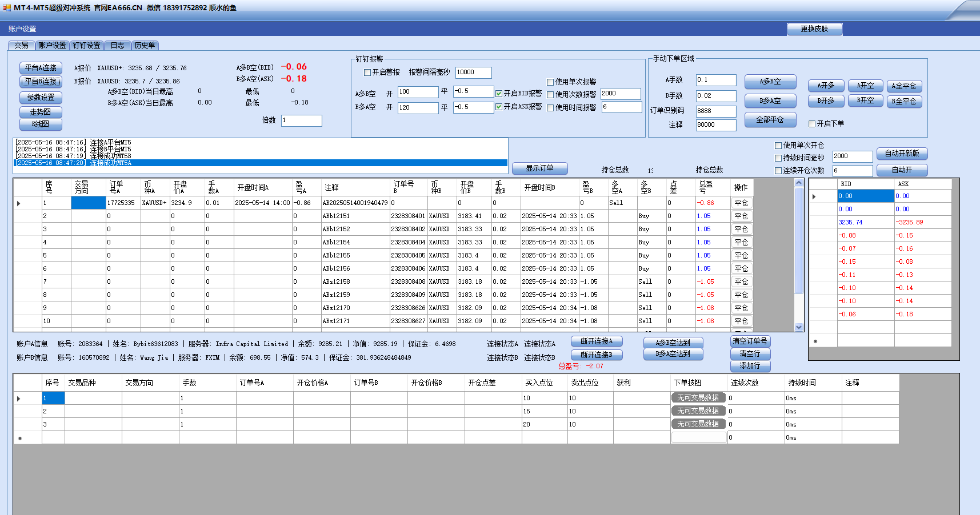Click the 添加行 button
The width and height of the screenshot is (980, 515).
coord(750,365)
